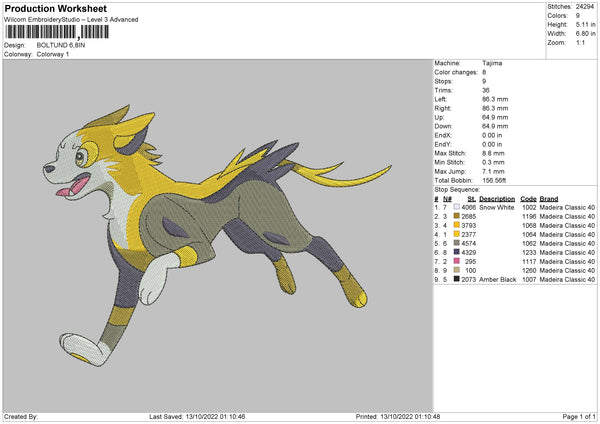
Task: Click the Zoom value '1:1'
Action: [x=580, y=42]
